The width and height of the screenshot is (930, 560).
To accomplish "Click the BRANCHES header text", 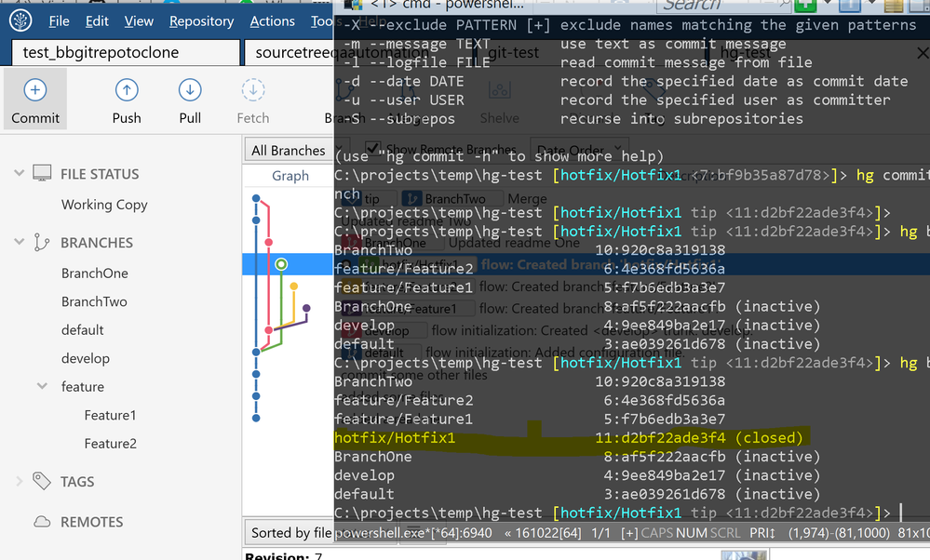I will [97, 243].
